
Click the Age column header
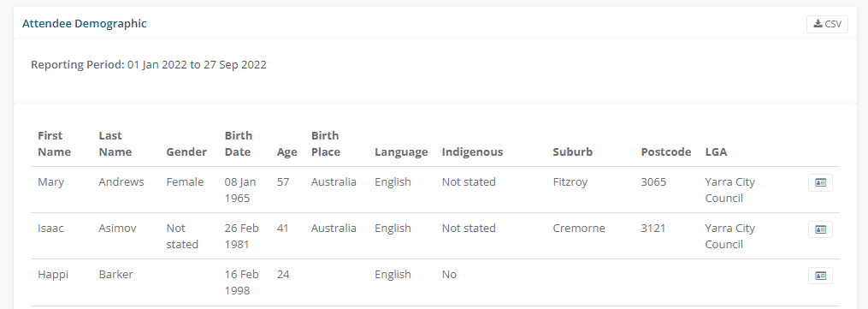click(286, 152)
